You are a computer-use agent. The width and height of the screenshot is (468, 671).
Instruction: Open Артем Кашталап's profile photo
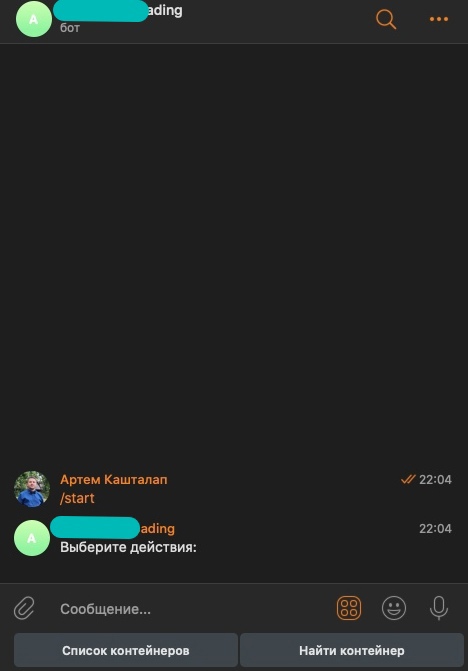32,489
